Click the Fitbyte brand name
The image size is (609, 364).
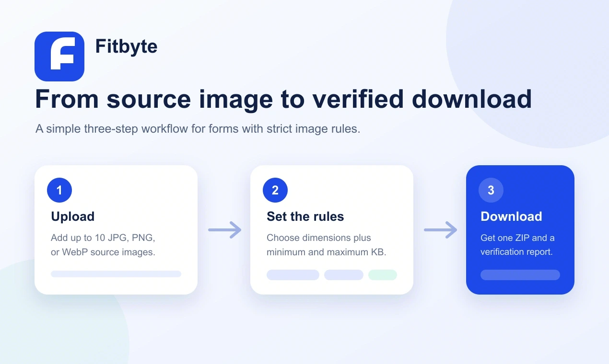click(x=126, y=46)
